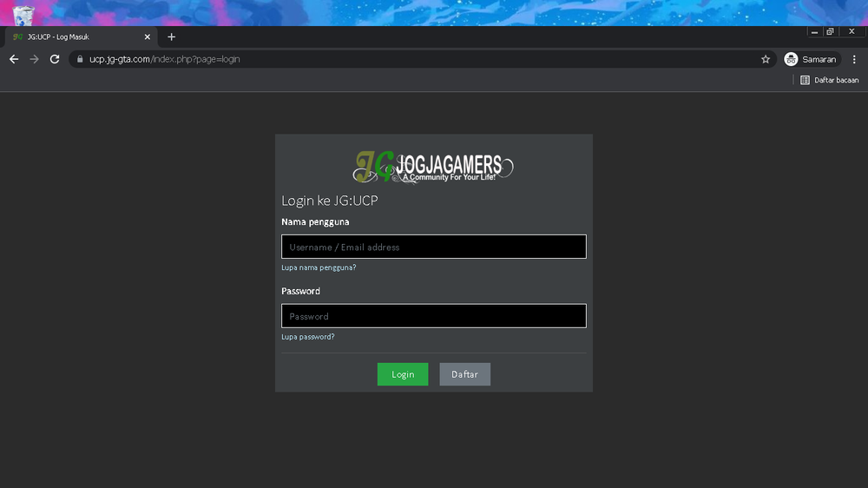Image resolution: width=868 pixels, height=488 pixels.
Task: Open Chrome three-dot menu
Action: click(x=854, y=59)
